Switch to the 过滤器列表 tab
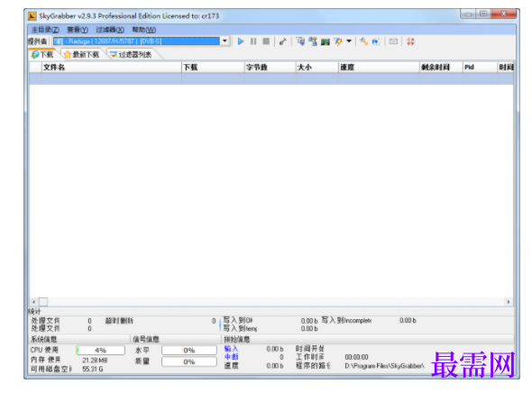The width and height of the screenshot is (532, 393). point(132,55)
